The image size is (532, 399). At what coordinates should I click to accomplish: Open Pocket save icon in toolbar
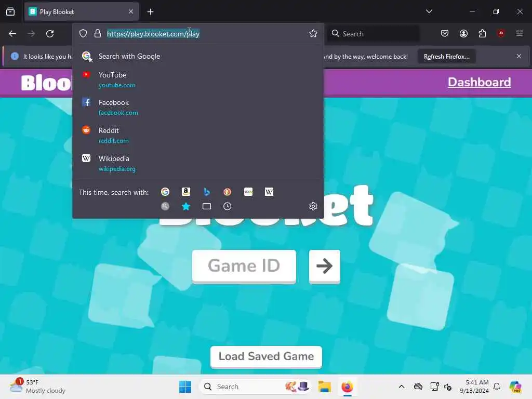pyautogui.click(x=445, y=33)
